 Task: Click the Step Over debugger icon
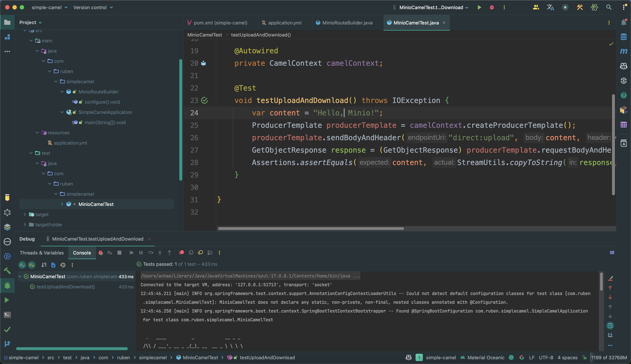(150, 253)
